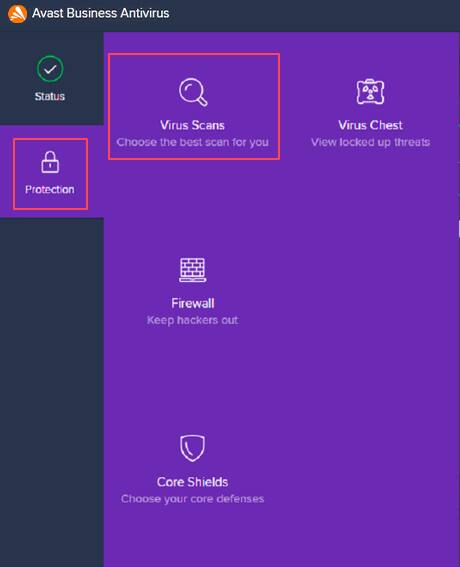Select the Protection padlock icon
This screenshot has width=460, height=567.
pos(50,162)
